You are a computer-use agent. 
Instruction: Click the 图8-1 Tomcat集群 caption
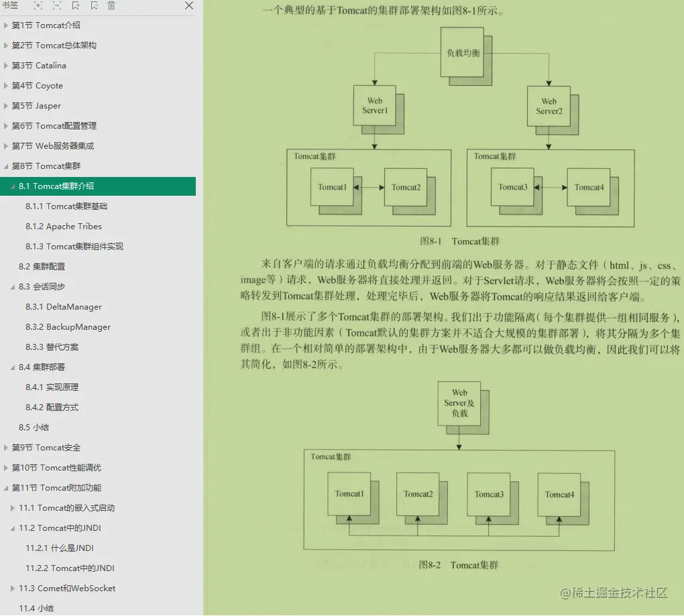click(x=460, y=241)
